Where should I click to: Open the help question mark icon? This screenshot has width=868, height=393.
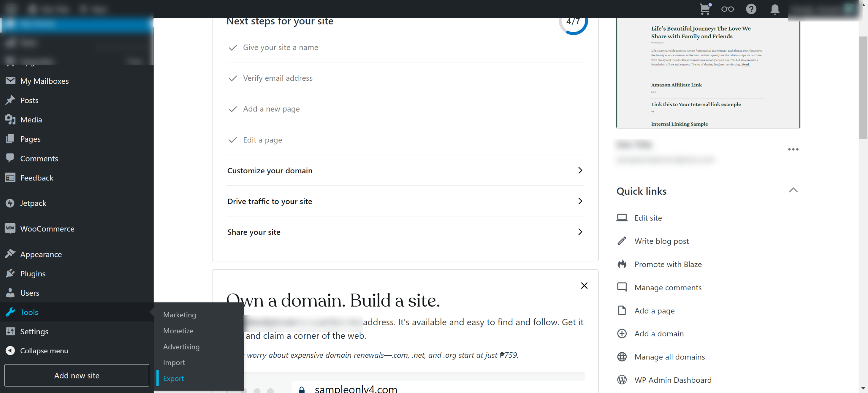(x=751, y=9)
